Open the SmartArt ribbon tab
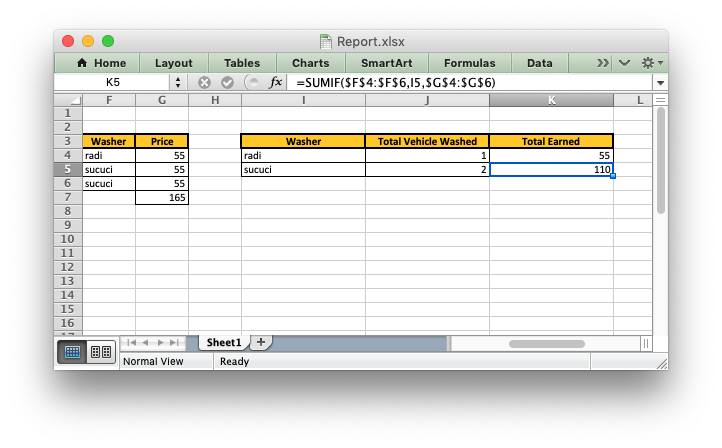 (x=387, y=63)
